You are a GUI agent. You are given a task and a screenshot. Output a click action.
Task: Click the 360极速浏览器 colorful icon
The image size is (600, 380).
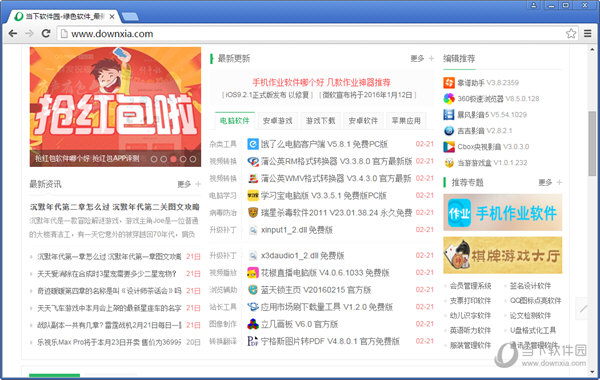(449, 99)
